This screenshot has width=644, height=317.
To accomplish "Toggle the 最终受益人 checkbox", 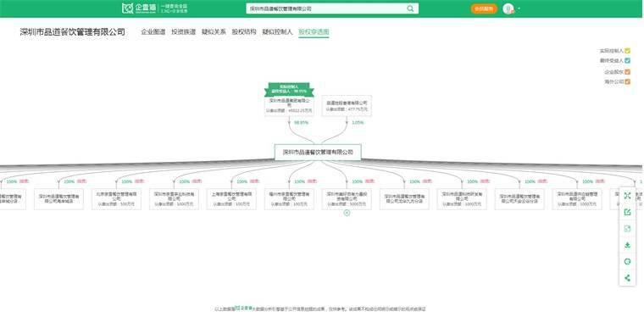I will coord(628,61).
